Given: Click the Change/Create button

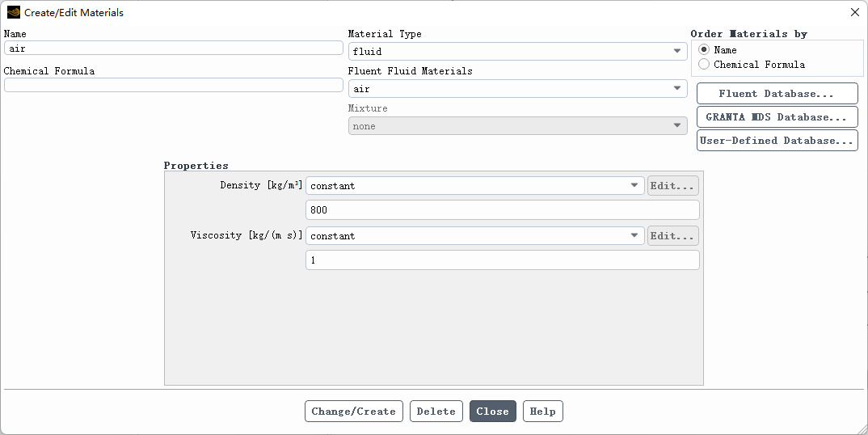Looking at the screenshot, I should tap(354, 412).
